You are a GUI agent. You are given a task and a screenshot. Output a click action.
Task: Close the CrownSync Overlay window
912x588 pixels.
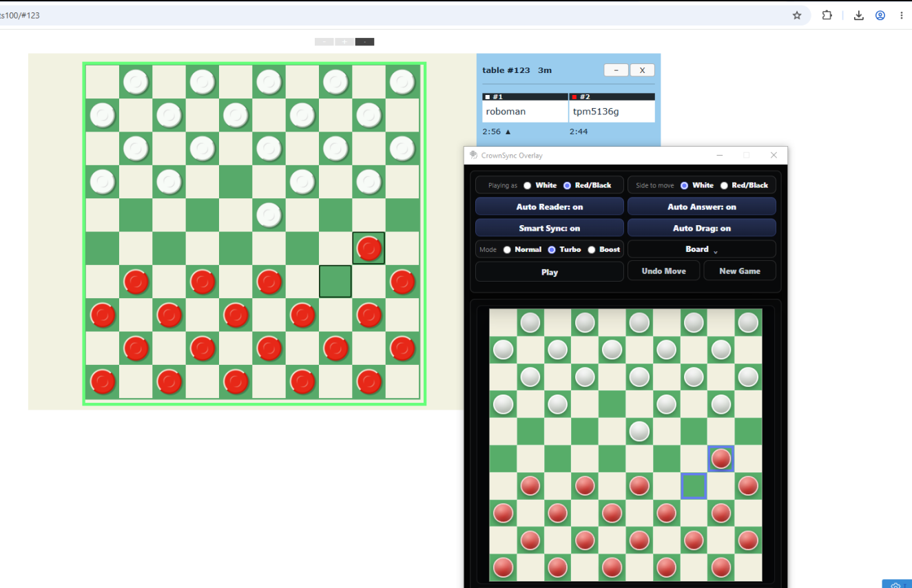(774, 156)
